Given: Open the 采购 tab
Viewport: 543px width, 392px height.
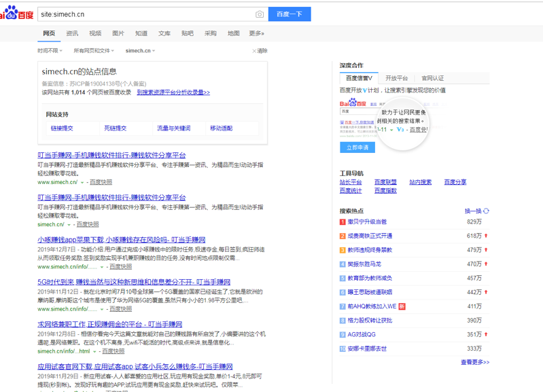Looking at the screenshot, I should click(x=210, y=33).
